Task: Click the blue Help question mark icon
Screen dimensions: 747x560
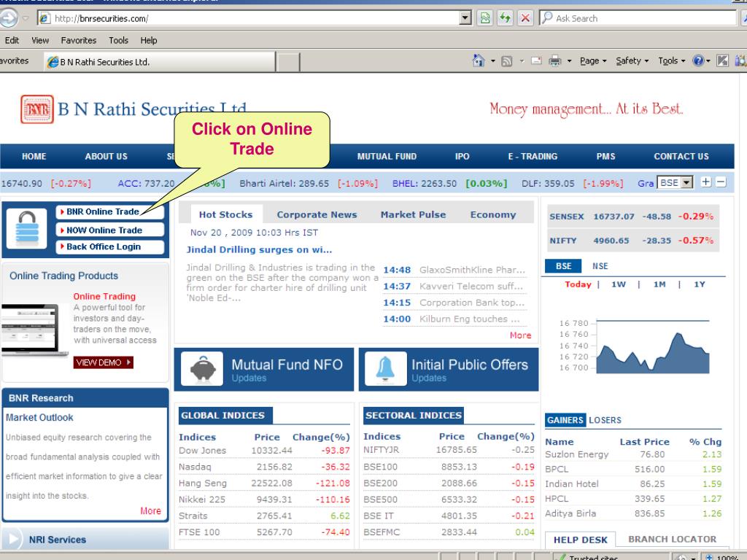Action: point(698,61)
